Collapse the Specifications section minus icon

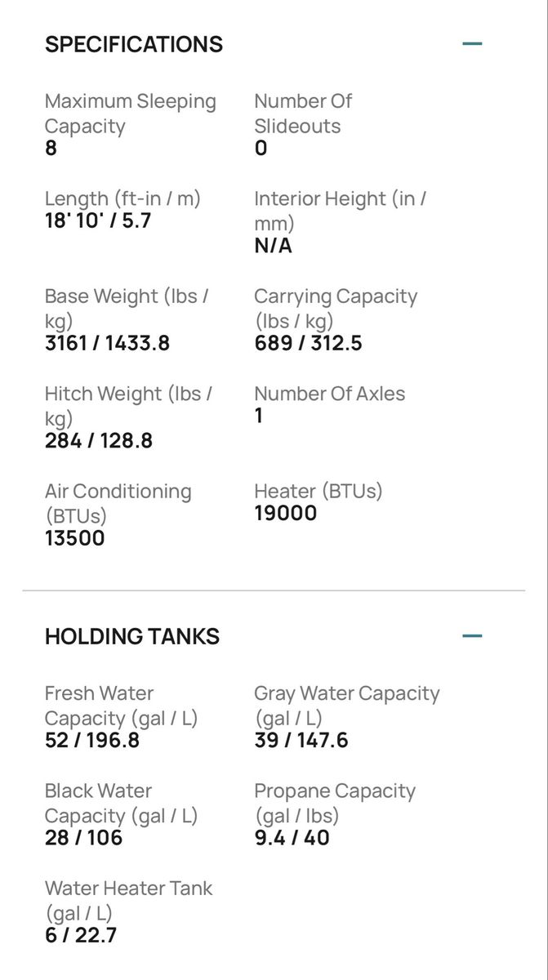472,44
